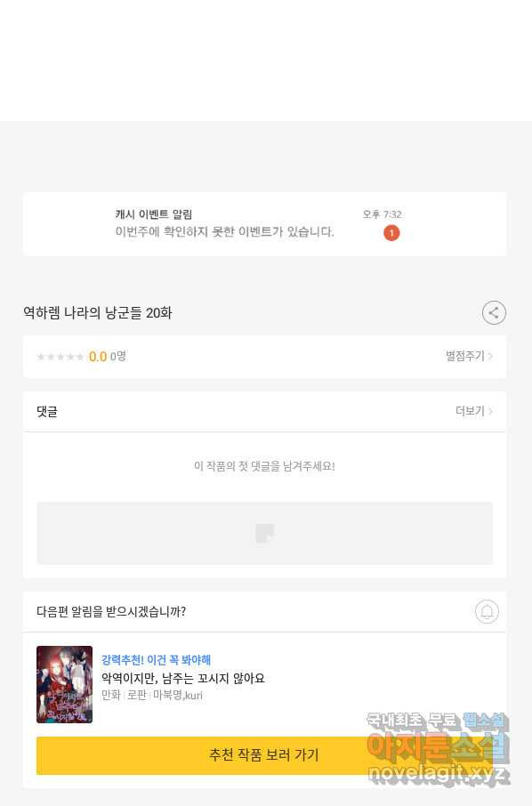Click the chevron next to 별점주기
Image resolution: width=532 pixels, height=806 pixels.
point(490,356)
